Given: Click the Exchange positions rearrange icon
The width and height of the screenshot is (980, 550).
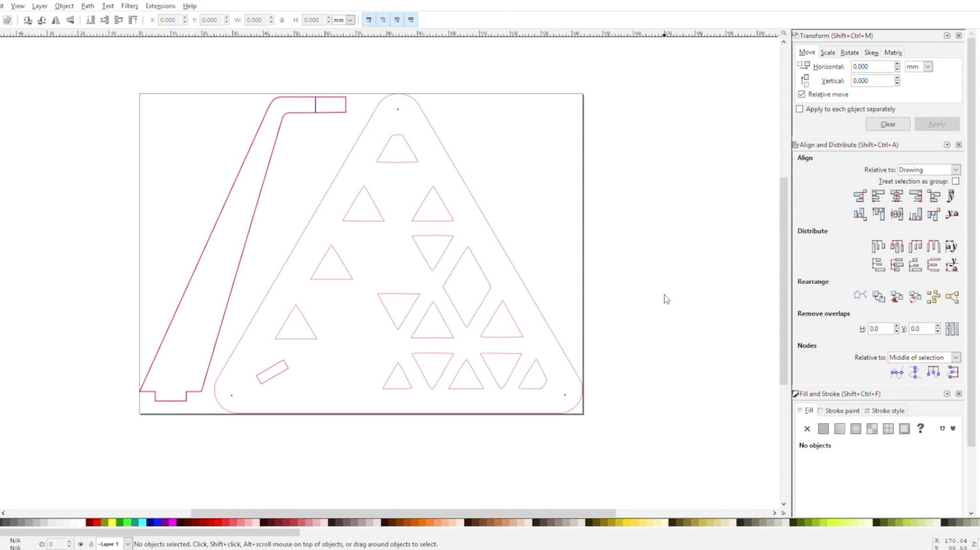Looking at the screenshot, I should [x=879, y=296].
